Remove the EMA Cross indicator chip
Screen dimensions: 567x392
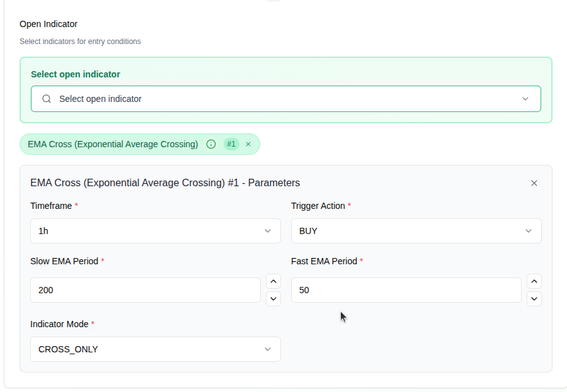click(248, 144)
